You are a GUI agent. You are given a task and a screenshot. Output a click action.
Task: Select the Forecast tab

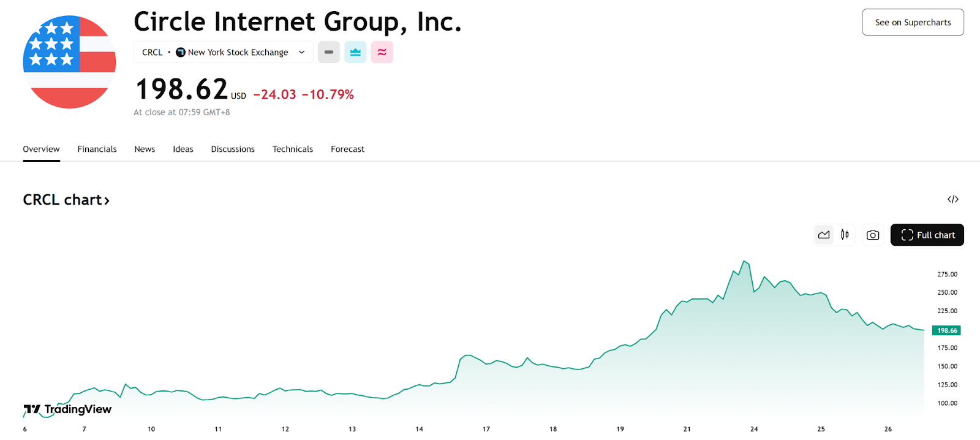click(347, 150)
